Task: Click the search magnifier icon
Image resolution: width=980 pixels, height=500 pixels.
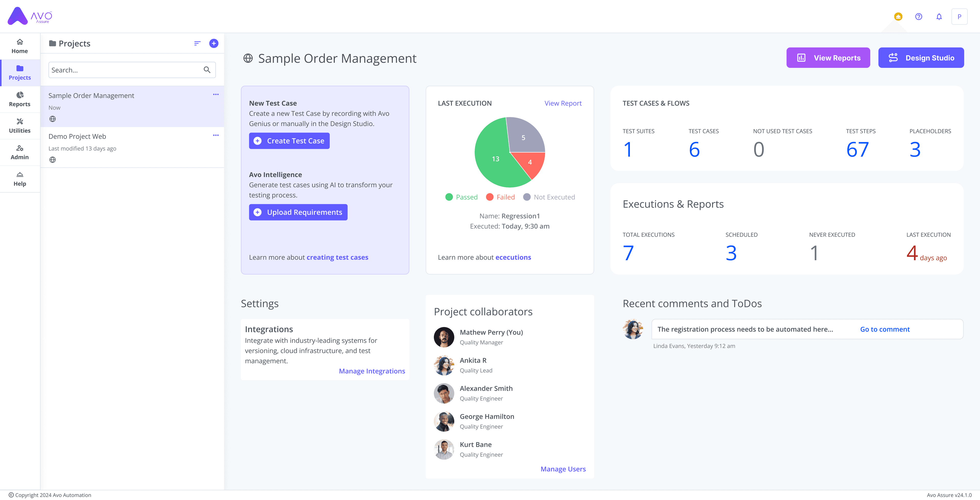Action: (207, 70)
